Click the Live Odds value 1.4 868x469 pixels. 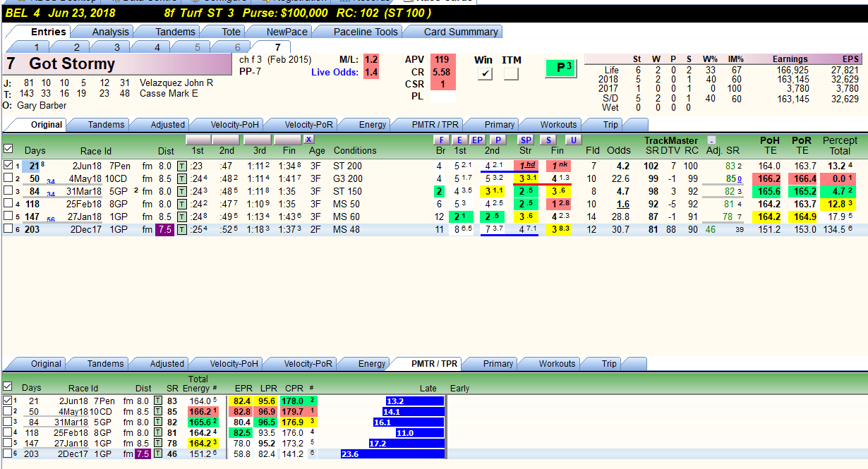pos(371,72)
